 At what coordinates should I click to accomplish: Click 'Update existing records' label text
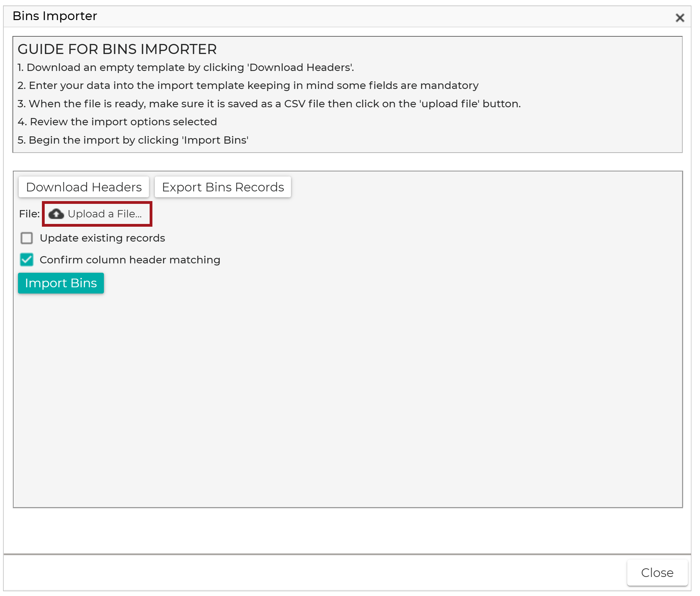(x=103, y=238)
